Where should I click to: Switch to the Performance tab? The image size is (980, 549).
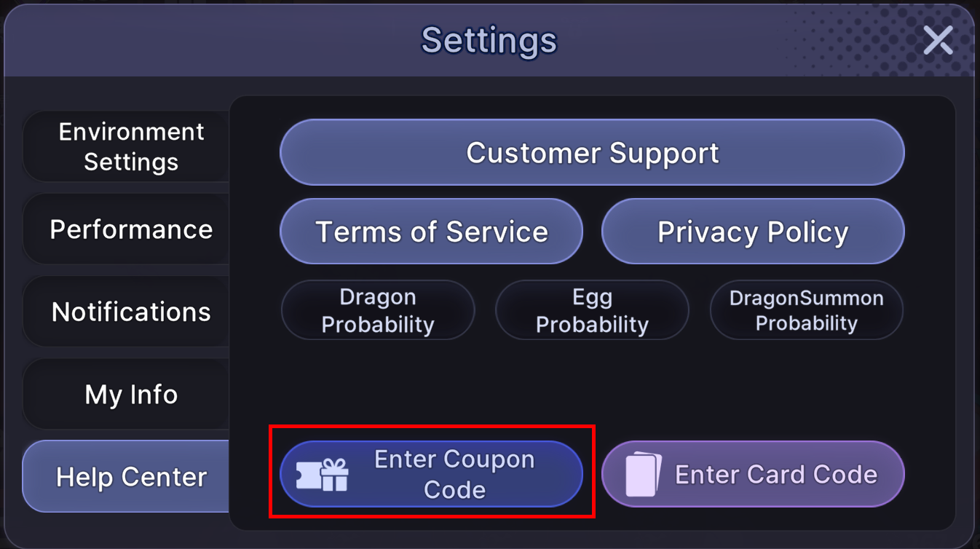(x=130, y=229)
